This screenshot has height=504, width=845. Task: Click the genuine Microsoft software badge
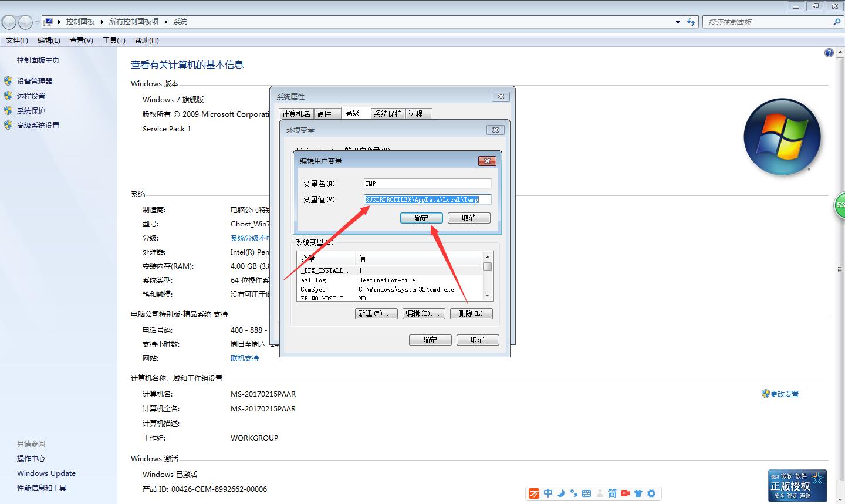point(797,485)
